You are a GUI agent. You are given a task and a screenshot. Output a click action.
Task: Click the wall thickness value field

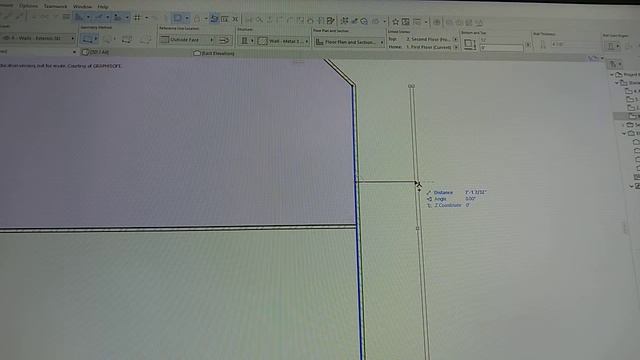575,44
